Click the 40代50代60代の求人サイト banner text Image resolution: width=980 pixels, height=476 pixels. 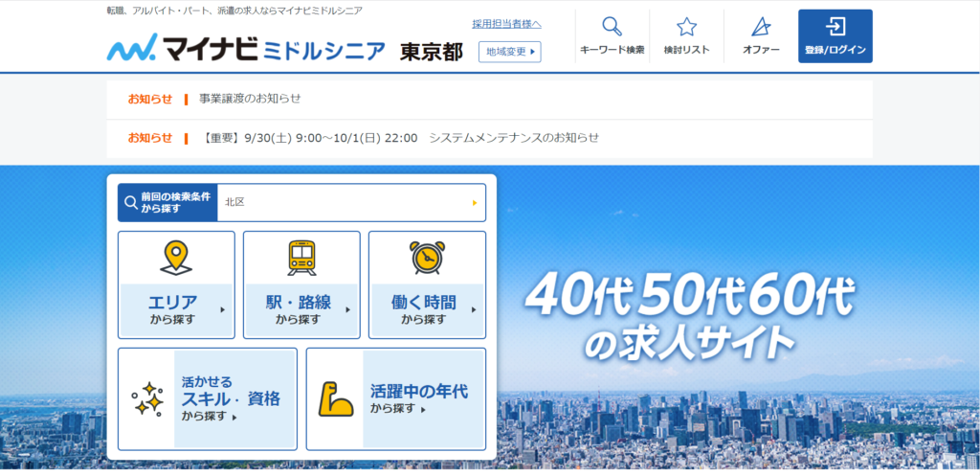688,318
